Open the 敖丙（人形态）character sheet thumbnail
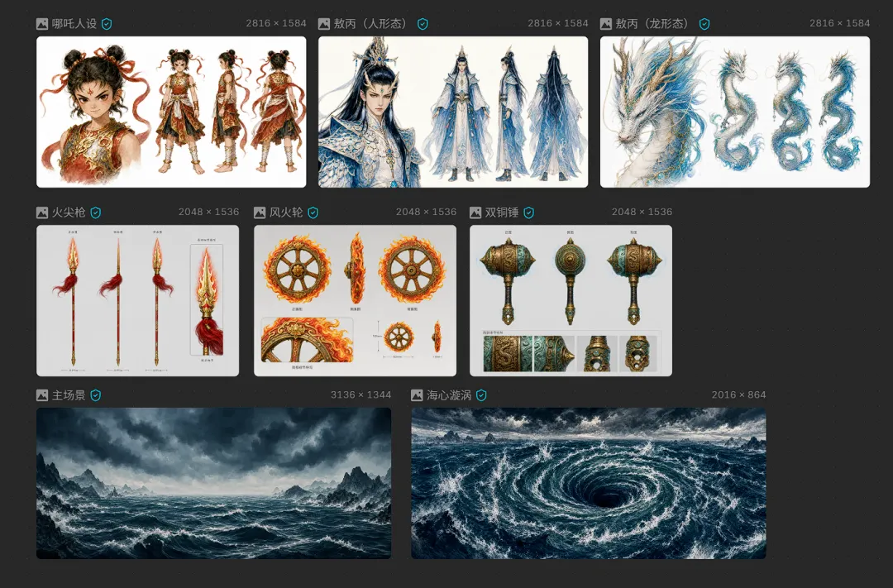This screenshot has width=893, height=588. click(453, 112)
